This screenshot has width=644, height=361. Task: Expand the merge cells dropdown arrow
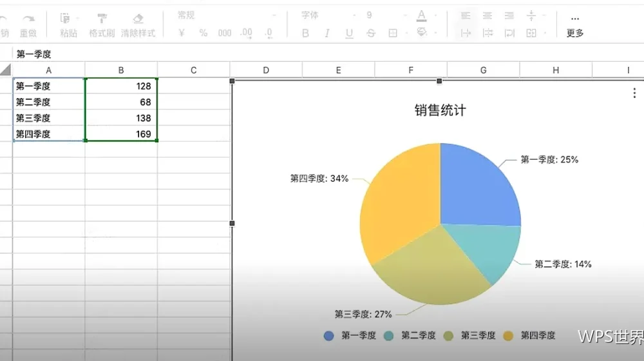(x=545, y=33)
